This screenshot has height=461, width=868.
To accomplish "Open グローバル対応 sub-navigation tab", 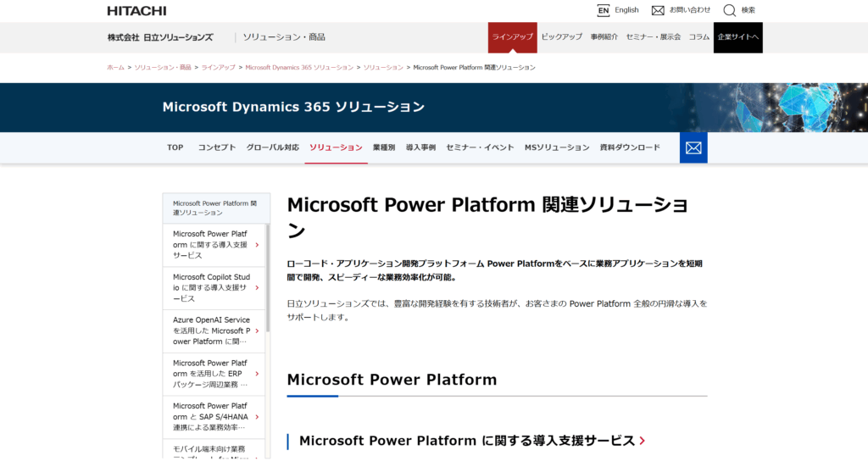I will pyautogui.click(x=272, y=147).
